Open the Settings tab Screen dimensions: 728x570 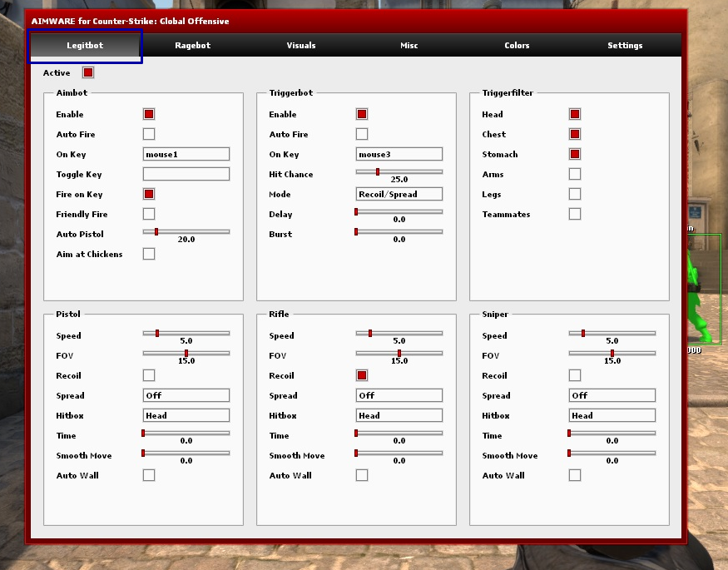pos(625,45)
